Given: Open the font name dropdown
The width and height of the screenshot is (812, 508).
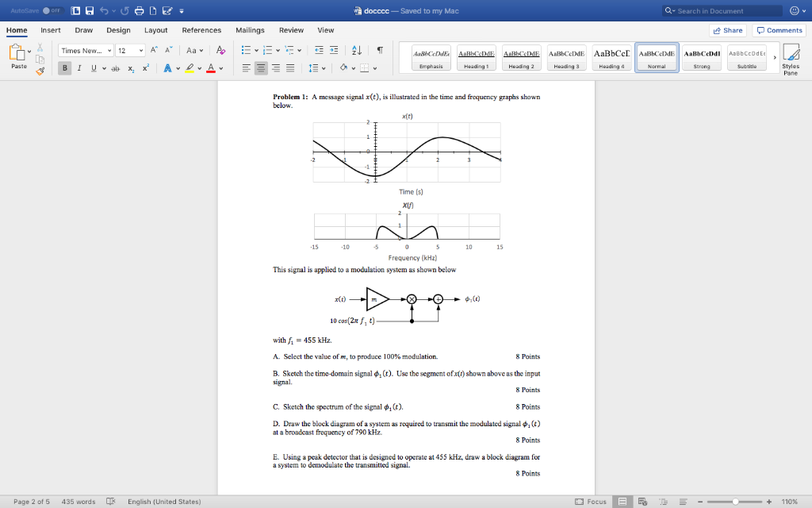Looking at the screenshot, I should (x=109, y=50).
